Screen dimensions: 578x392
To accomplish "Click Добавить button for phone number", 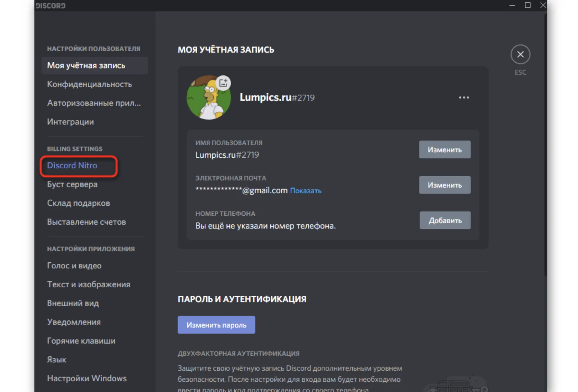I will click(445, 221).
